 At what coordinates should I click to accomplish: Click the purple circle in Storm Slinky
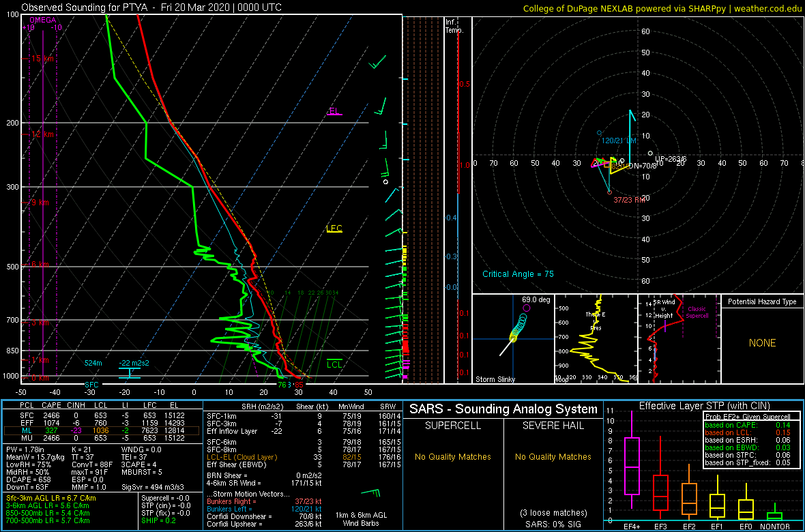(x=526, y=308)
